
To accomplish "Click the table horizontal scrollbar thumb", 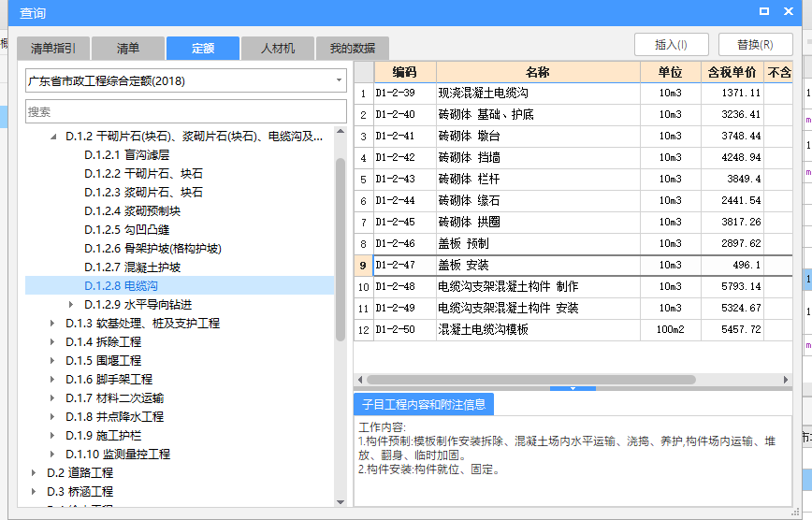I will tap(530, 380).
